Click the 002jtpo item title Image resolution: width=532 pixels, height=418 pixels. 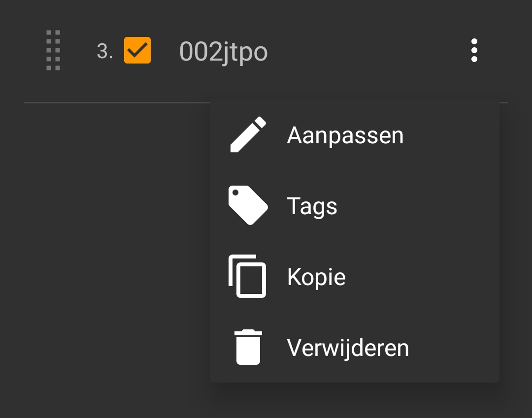click(x=223, y=52)
